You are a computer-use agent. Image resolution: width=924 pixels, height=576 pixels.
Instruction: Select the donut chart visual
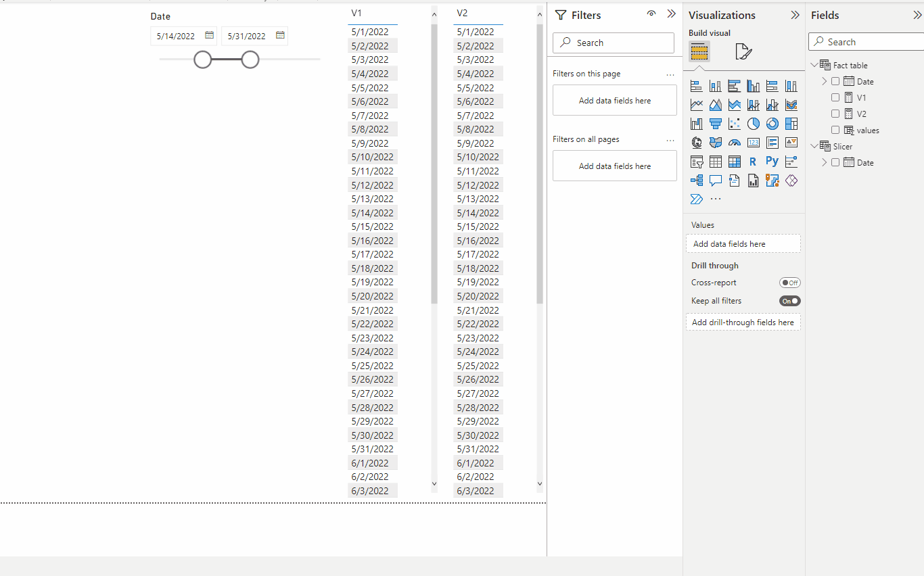pos(772,124)
